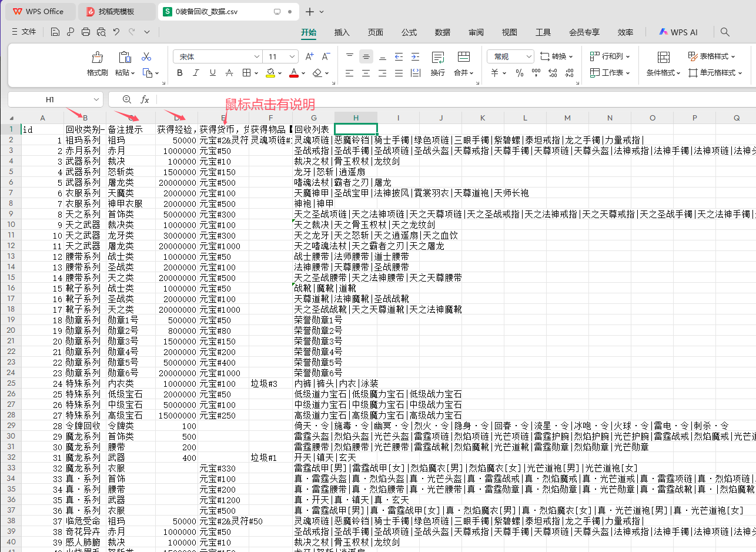Apply thousands separator number format
Screen dimensions: 756x552
pos(536,73)
